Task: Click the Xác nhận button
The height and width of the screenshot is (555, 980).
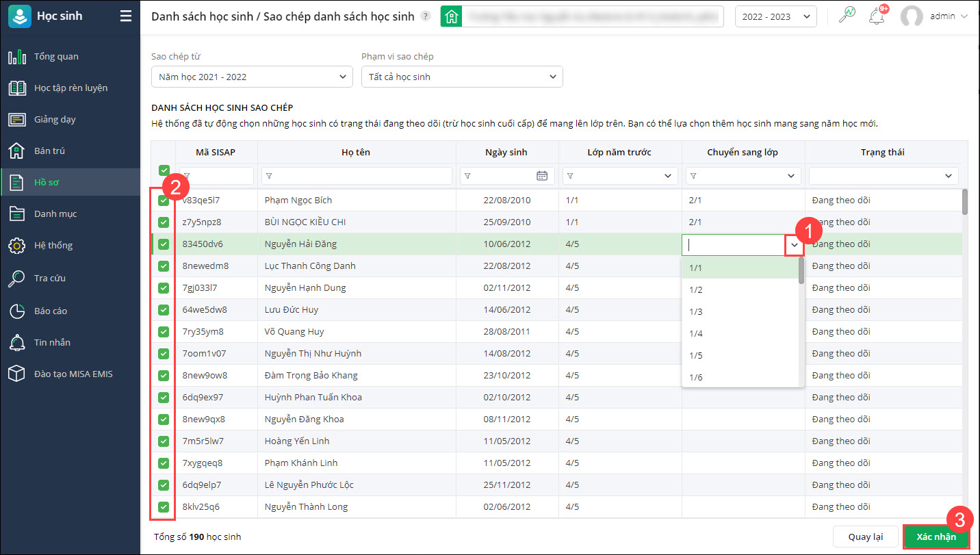Action: (936, 537)
